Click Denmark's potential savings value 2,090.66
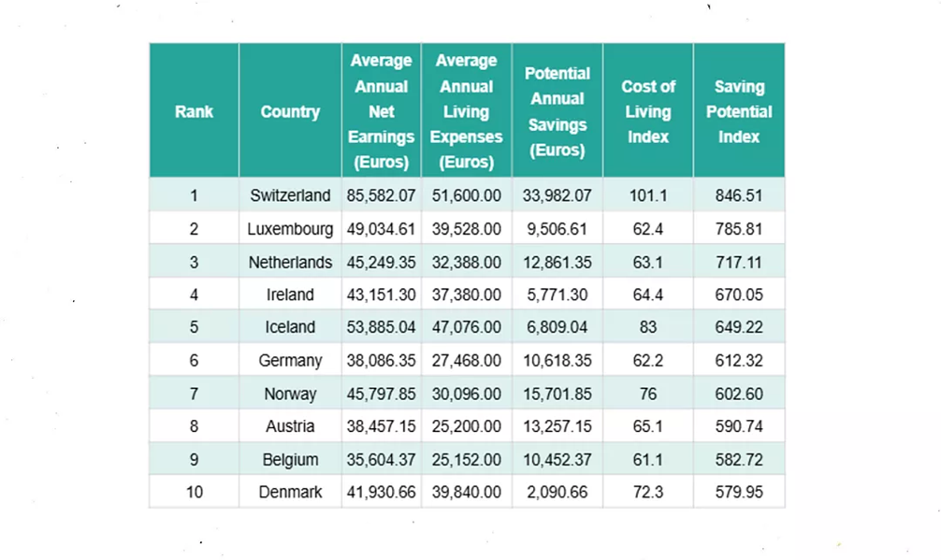 (557, 492)
